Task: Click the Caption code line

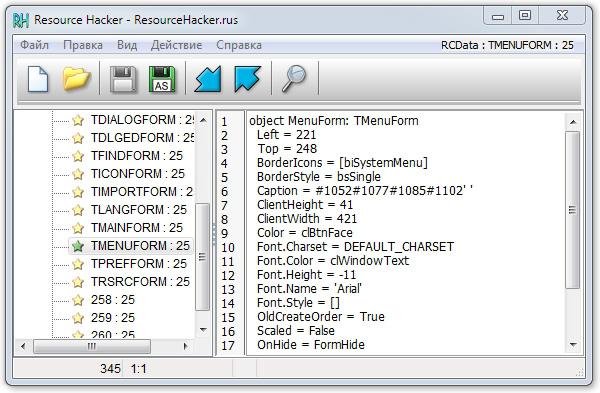Action: [x=365, y=191]
